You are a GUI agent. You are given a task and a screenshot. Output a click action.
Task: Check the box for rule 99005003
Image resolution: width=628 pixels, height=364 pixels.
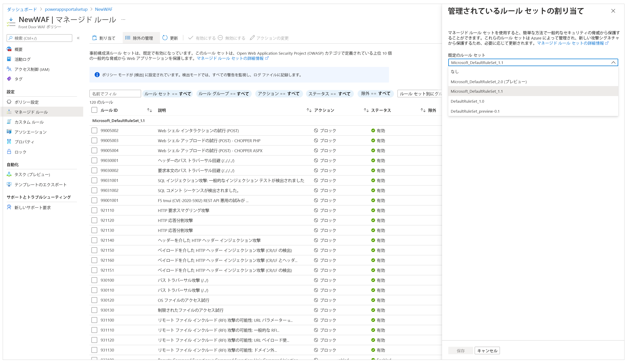pos(94,140)
